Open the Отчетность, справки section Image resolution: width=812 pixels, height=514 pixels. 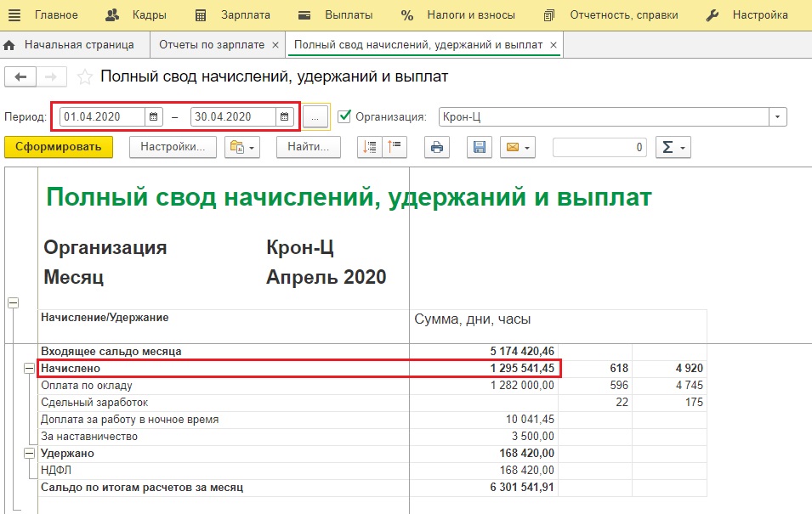point(610,15)
